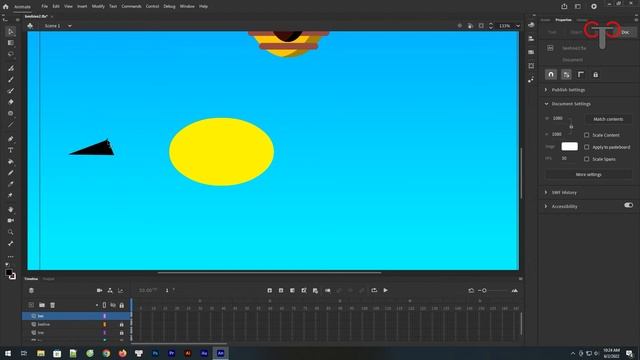Viewport: 640px width, 360px height.
Task: Select the Text tool in toolbar
Action: pyautogui.click(x=11, y=150)
